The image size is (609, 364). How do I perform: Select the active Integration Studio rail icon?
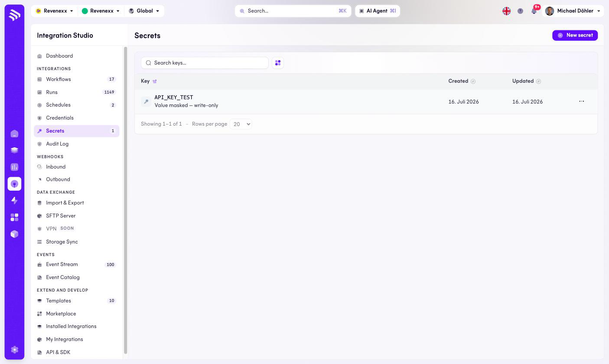tap(14, 184)
